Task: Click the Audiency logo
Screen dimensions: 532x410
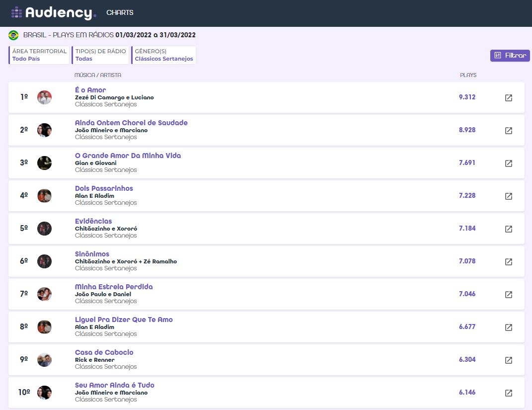Action: [x=54, y=12]
